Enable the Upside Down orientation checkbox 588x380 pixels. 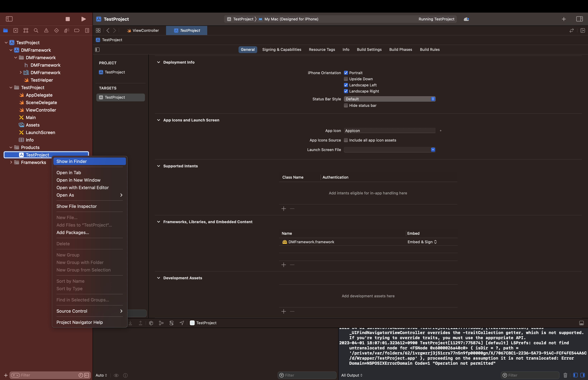point(346,79)
